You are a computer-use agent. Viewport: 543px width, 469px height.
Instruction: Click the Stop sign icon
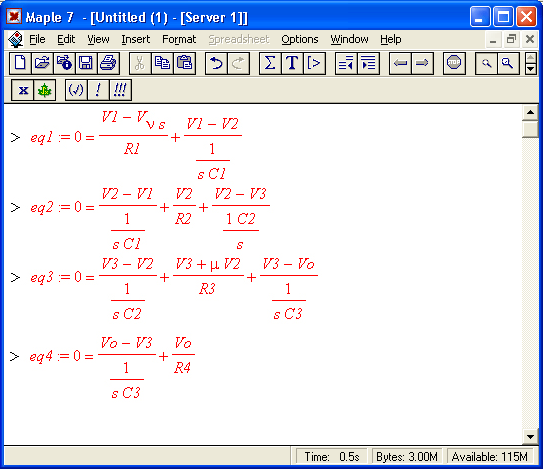point(454,63)
